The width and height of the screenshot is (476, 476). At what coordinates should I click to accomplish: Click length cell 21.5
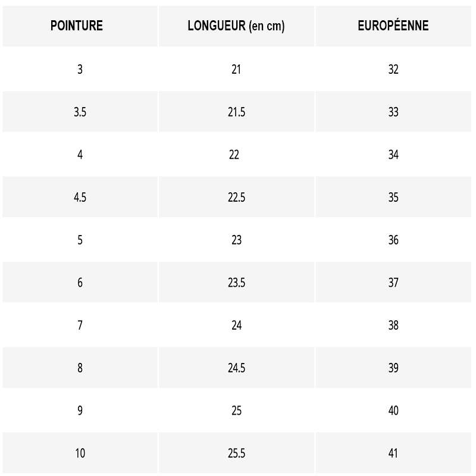pos(236,112)
